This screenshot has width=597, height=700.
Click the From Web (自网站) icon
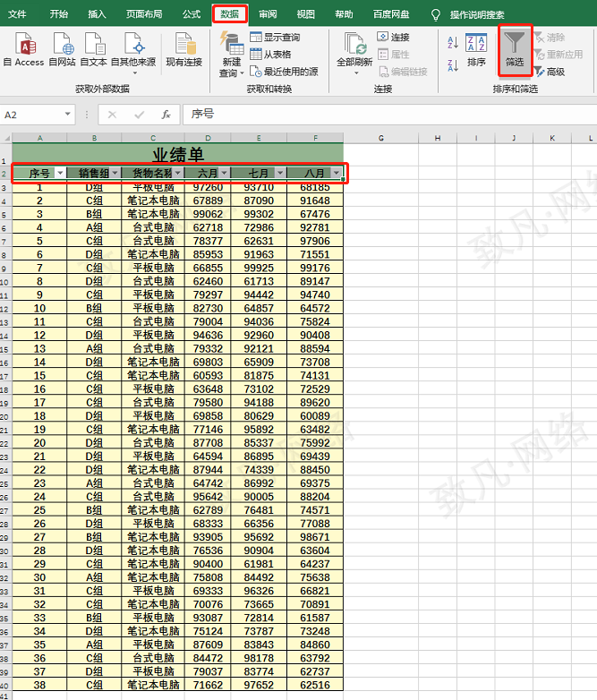62,49
